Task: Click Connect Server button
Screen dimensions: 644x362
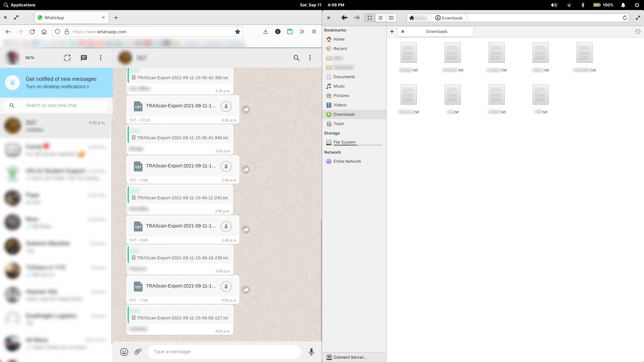Action: click(x=350, y=357)
